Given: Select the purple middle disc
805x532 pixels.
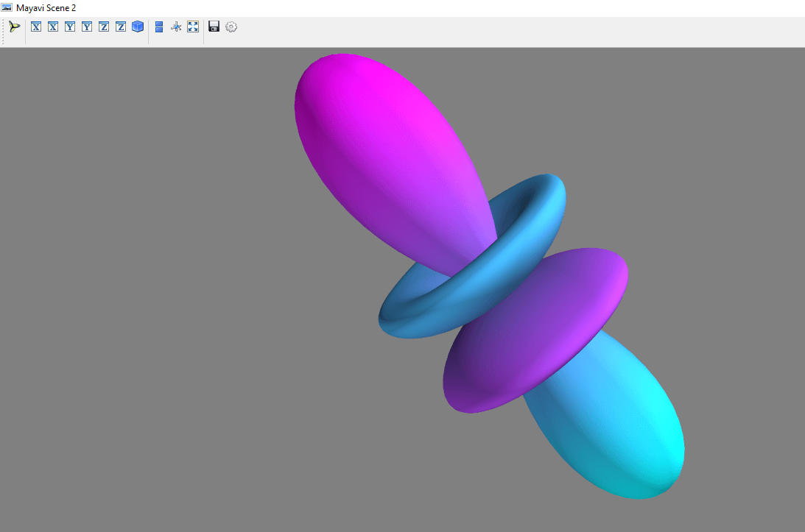Looking at the screenshot, I should [538, 331].
